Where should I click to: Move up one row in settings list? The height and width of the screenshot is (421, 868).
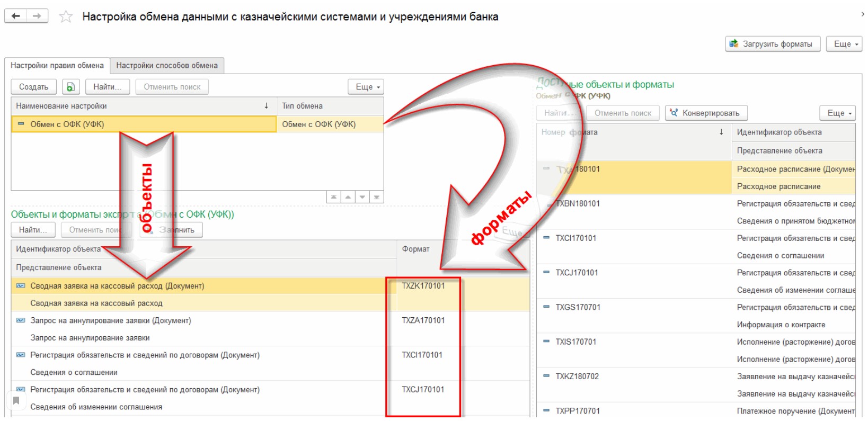348,197
